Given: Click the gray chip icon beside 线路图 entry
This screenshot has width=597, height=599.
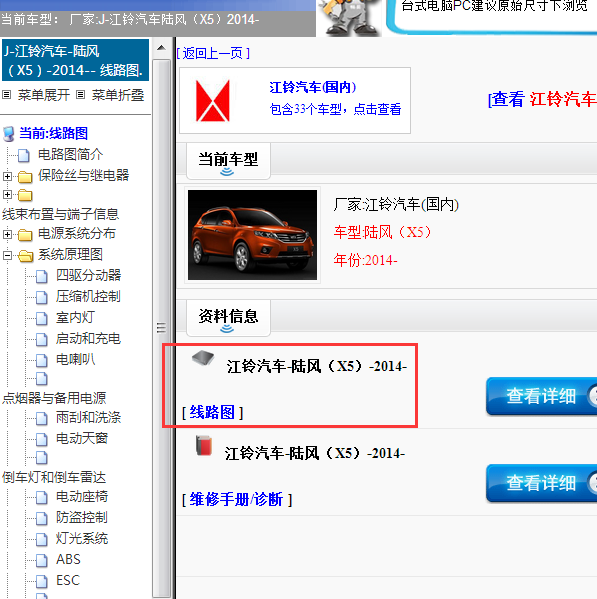Looking at the screenshot, I should point(203,358).
